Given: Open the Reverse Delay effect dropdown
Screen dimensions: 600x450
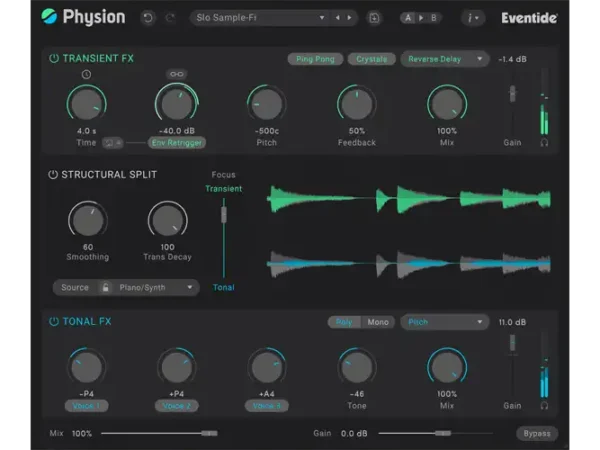Looking at the screenshot, I should (445, 59).
